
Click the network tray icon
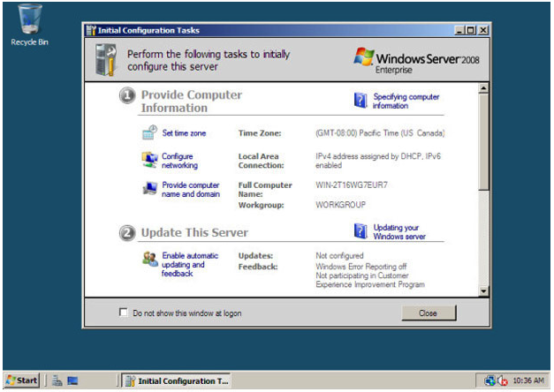[490, 381]
